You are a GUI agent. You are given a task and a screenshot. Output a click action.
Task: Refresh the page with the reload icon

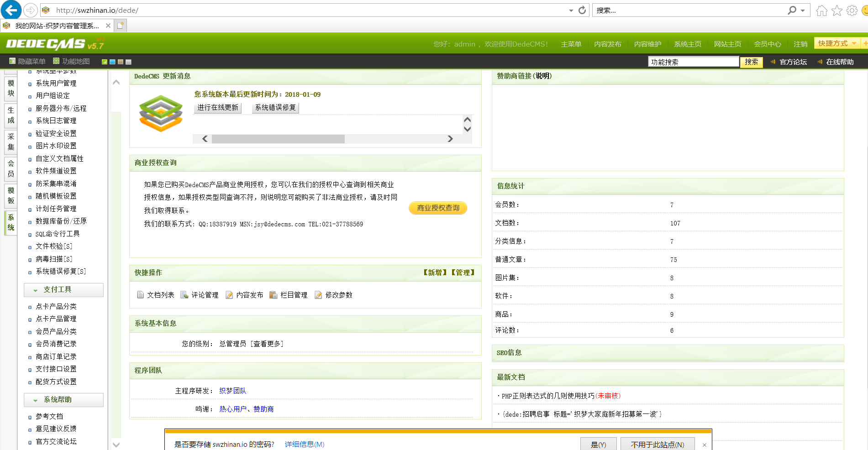tap(582, 10)
